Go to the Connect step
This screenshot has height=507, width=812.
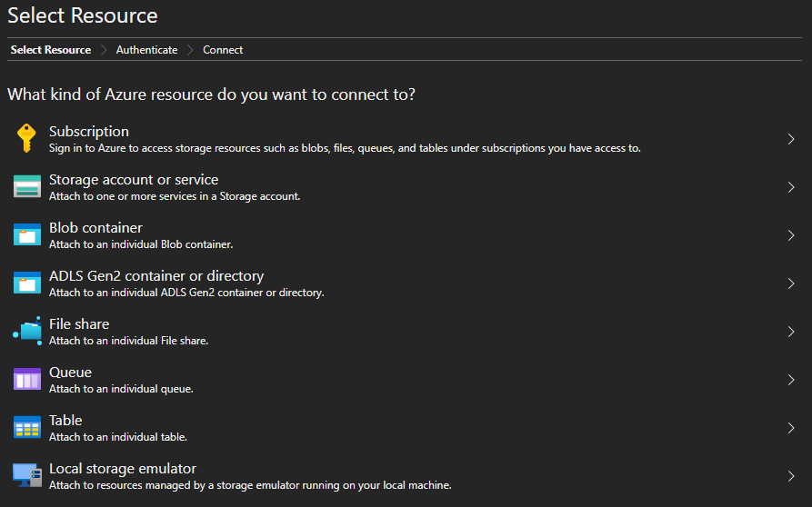click(223, 50)
